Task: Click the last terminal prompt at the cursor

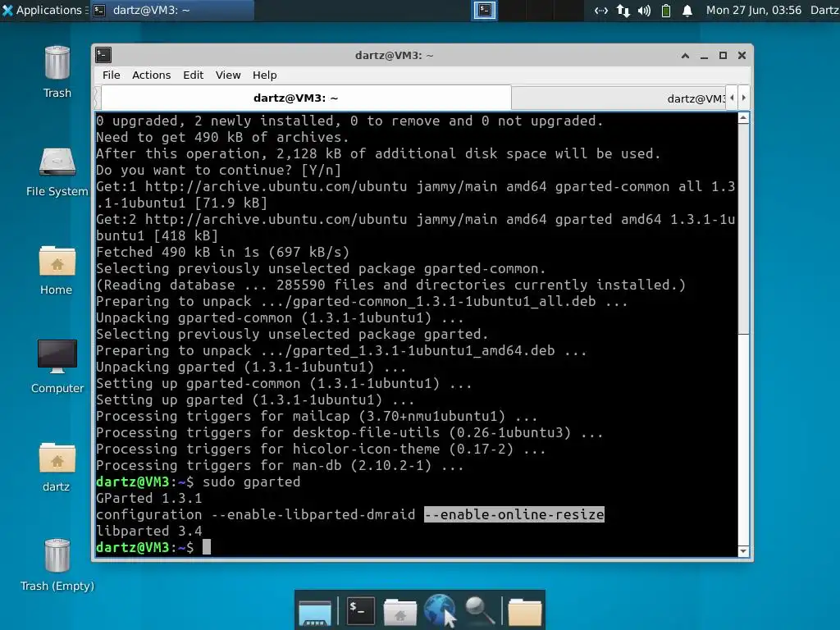Action: coord(207,547)
